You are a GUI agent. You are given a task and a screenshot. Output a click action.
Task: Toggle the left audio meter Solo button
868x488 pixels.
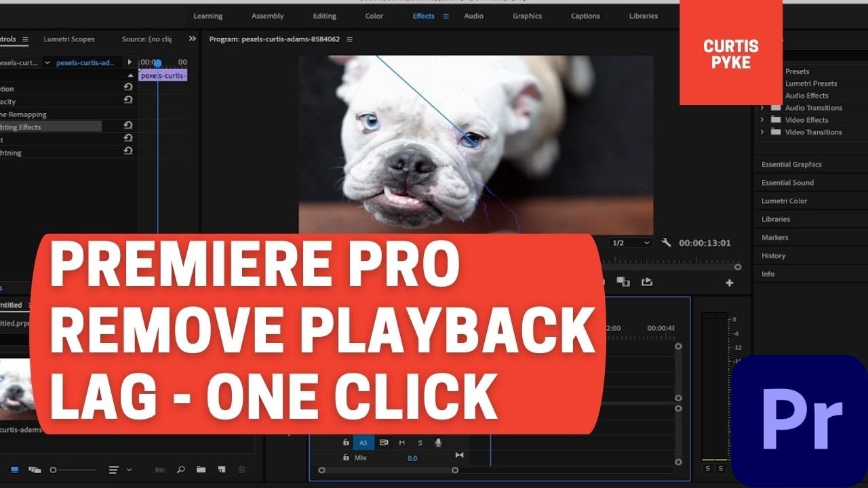click(x=708, y=468)
